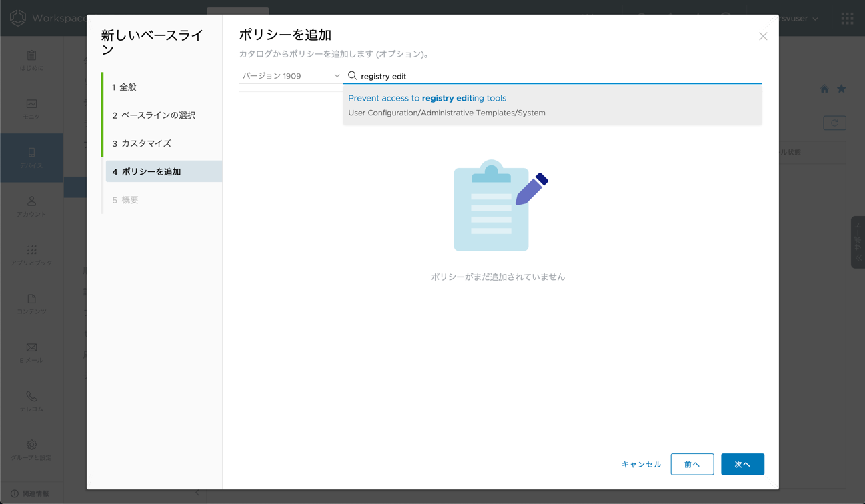The height and width of the screenshot is (504, 865).
Task: Click the refresh button in background page
Action: pyautogui.click(x=834, y=123)
